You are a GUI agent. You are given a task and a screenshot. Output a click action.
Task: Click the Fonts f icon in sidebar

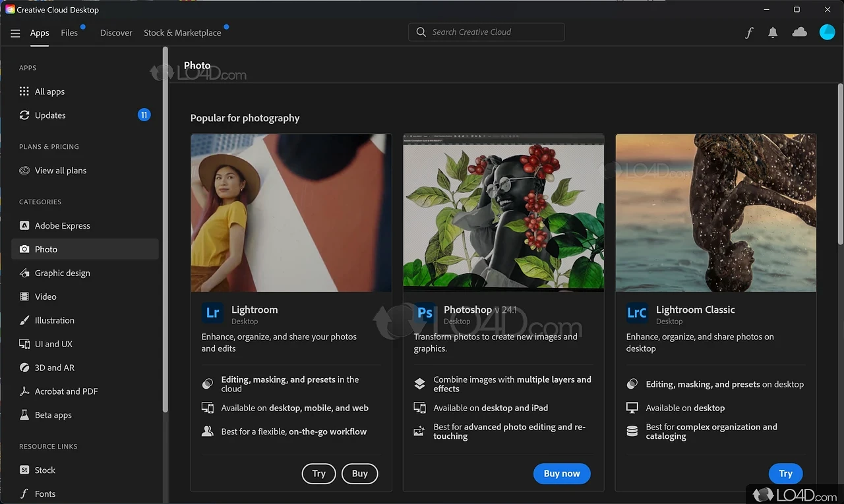click(24, 494)
